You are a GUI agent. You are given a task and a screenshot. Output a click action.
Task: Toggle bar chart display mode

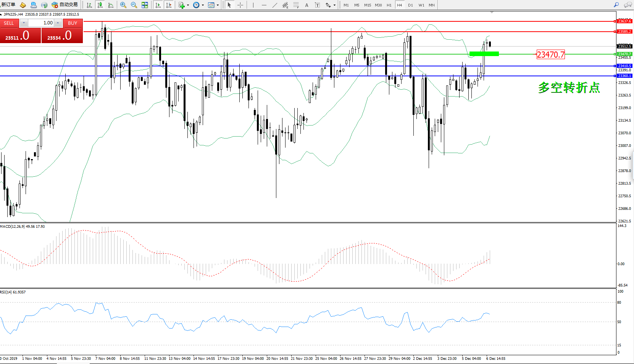pos(89,5)
